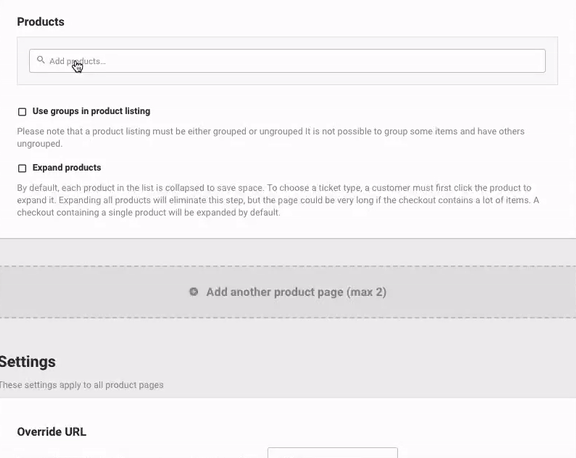
Task: Click the 'Use groups in product listing' label
Action: [91, 111]
